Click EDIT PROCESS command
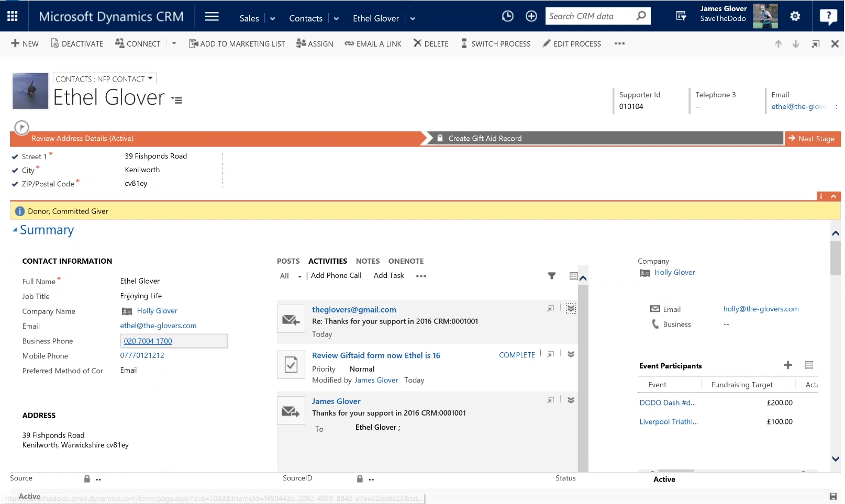 (572, 43)
